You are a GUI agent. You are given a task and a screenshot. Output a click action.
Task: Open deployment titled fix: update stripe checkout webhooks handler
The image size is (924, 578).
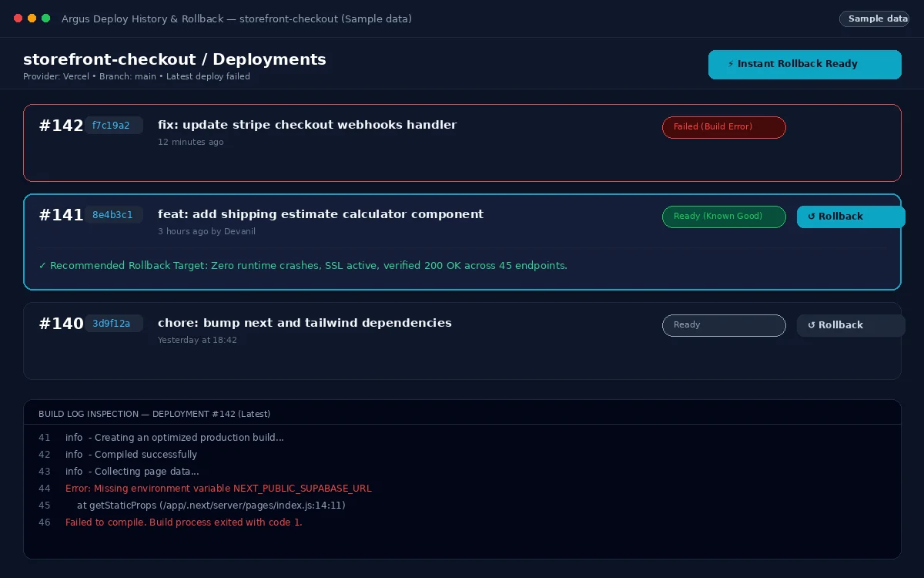click(x=307, y=125)
